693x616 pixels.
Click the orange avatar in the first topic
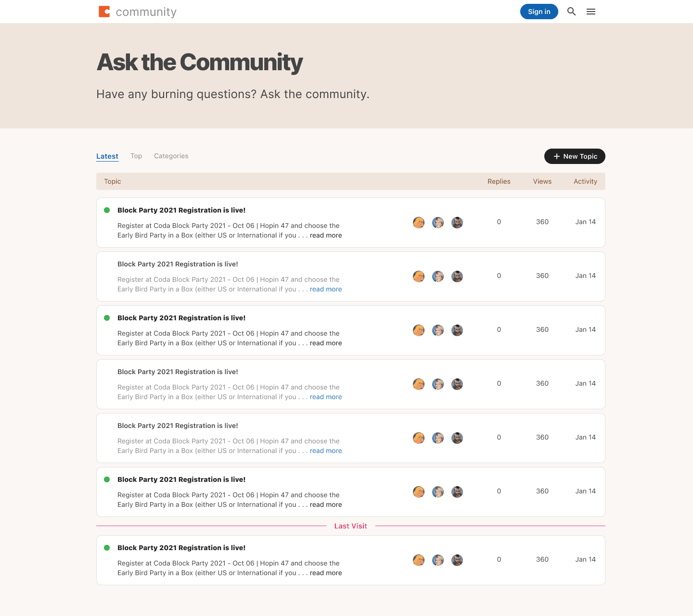coord(419,223)
